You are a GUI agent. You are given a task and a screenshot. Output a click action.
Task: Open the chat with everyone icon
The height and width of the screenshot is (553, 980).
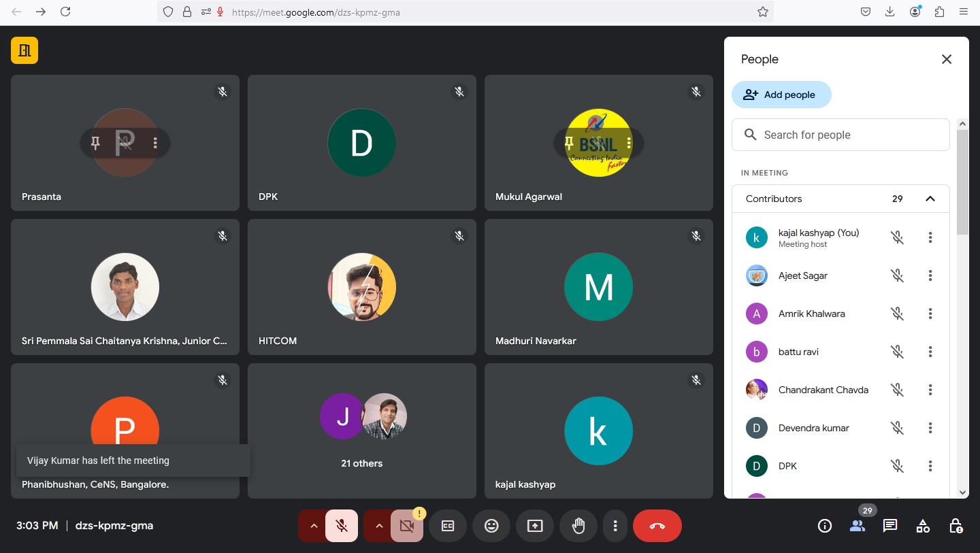pos(889,526)
